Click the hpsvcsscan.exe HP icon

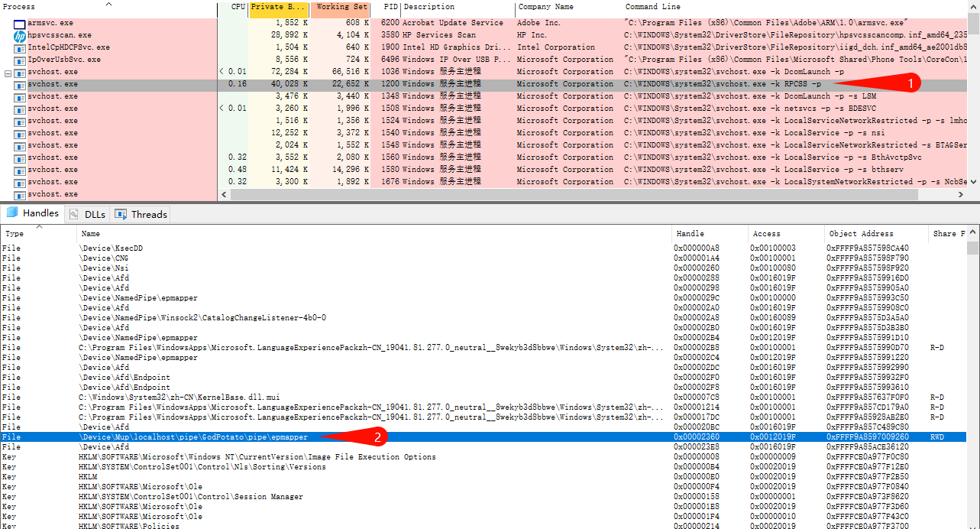pos(20,35)
